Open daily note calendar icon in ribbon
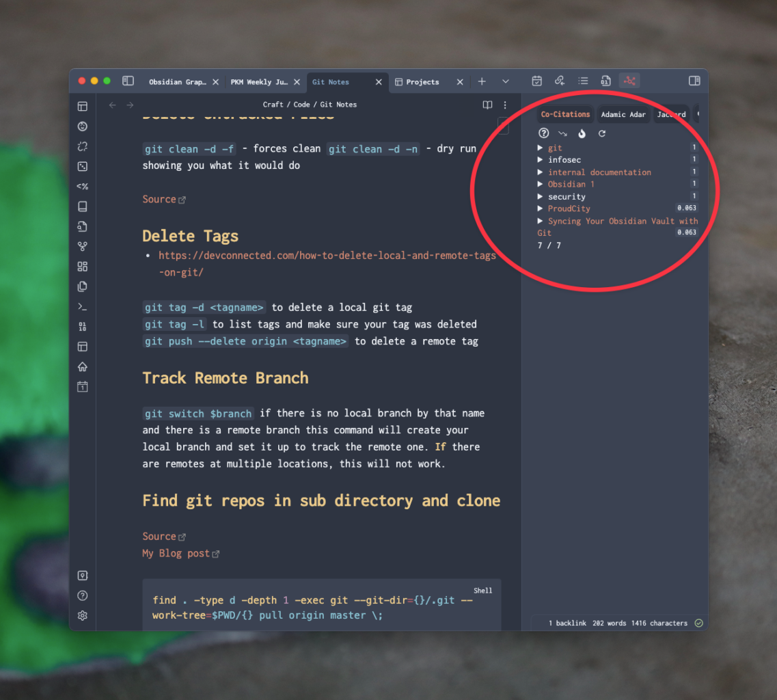The image size is (777, 700). coord(83,387)
